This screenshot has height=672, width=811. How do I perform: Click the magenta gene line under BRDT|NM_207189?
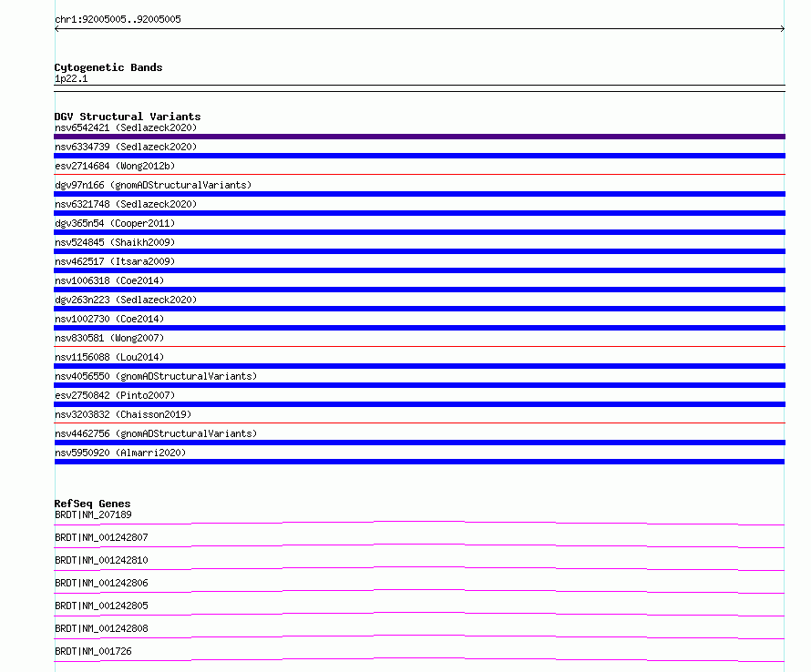pyautogui.click(x=419, y=524)
